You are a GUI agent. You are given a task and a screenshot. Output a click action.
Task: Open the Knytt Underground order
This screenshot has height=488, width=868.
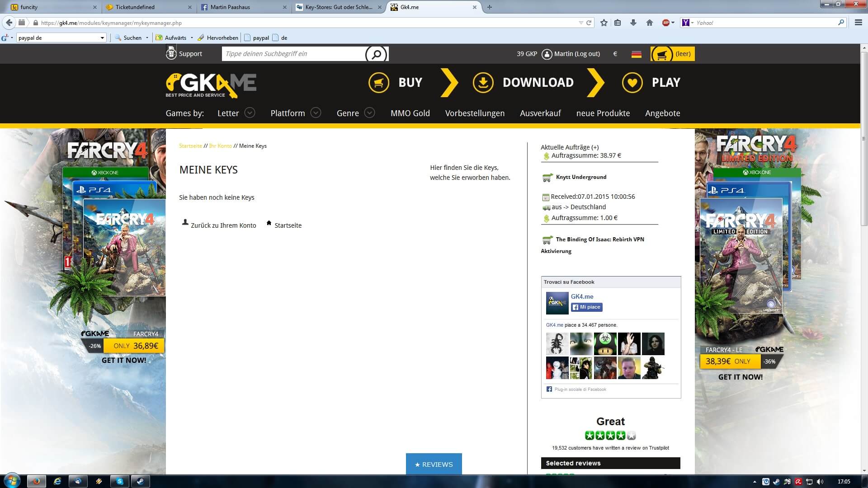pyautogui.click(x=581, y=177)
